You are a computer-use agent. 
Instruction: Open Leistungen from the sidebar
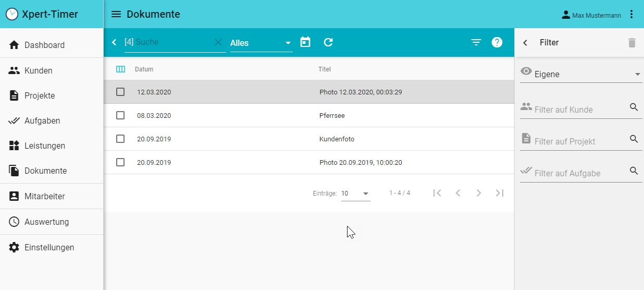(45, 146)
